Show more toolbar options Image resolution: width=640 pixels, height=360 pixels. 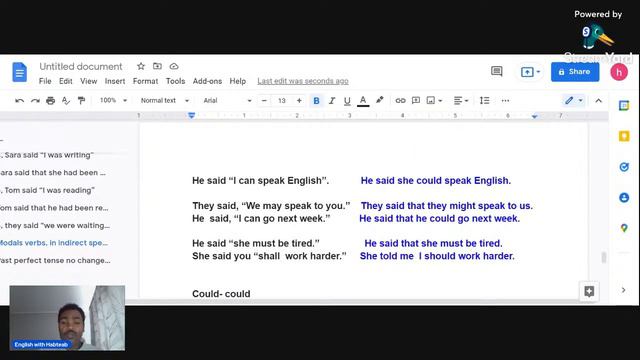pyautogui.click(x=505, y=100)
